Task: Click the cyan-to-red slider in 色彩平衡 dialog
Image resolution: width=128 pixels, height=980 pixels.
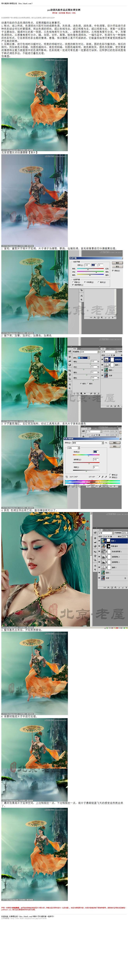Action: click(90, 269)
